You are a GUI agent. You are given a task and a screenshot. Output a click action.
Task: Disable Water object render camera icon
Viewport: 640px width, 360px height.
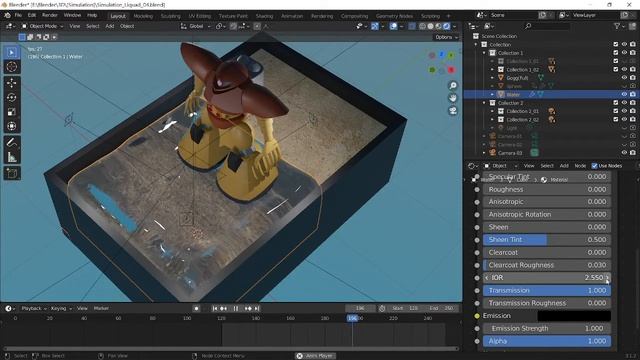(x=633, y=94)
